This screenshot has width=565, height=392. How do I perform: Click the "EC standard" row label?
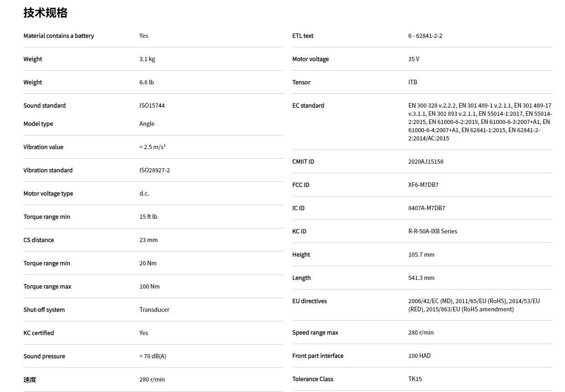pyautogui.click(x=308, y=106)
